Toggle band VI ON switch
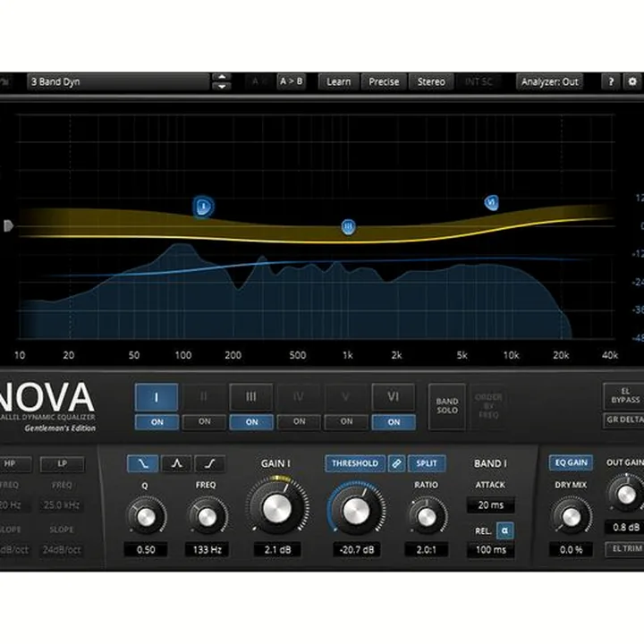The image size is (644, 644). (x=394, y=422)
